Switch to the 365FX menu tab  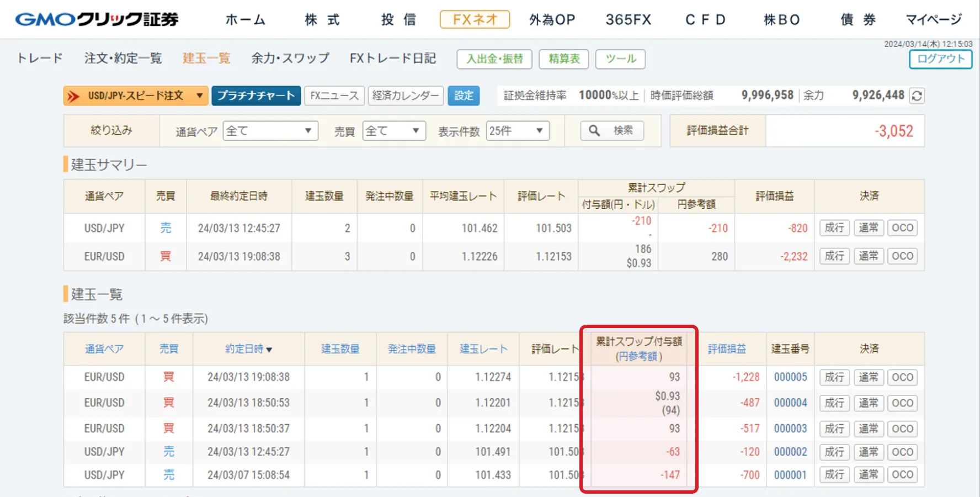(x=628, y=20)
